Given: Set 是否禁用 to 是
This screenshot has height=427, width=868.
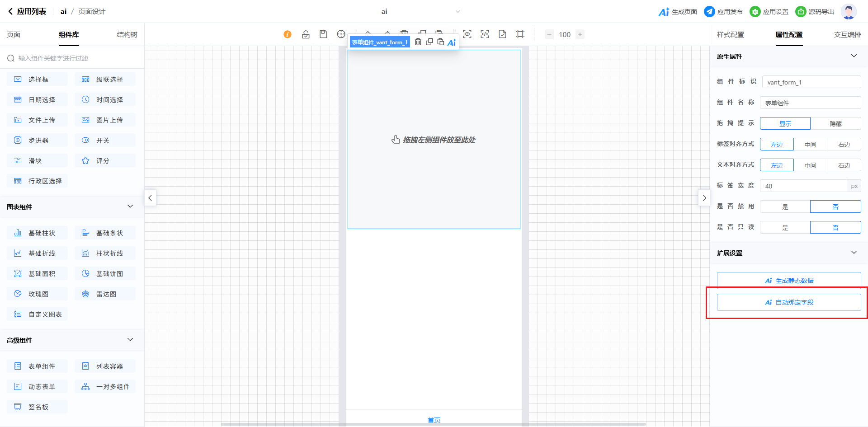Looking at the screenshot, I should tap(785, 207).
